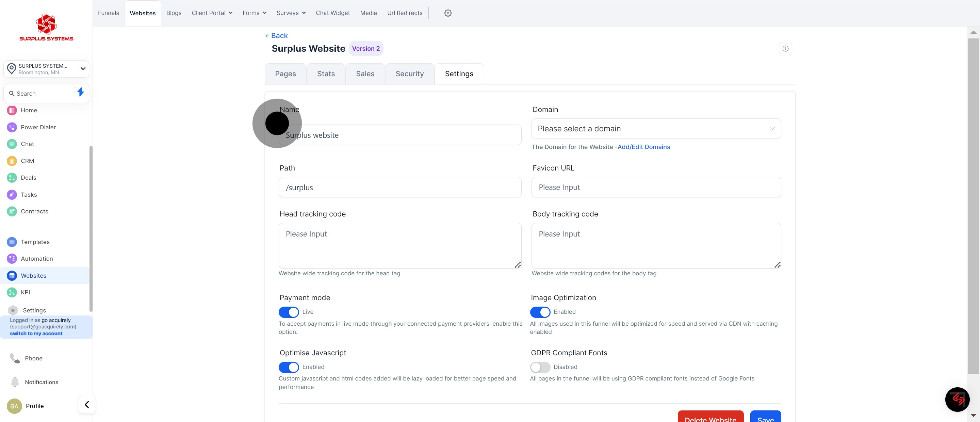
Task: Switch to the Security tab
Action: [x=409, y=74]
